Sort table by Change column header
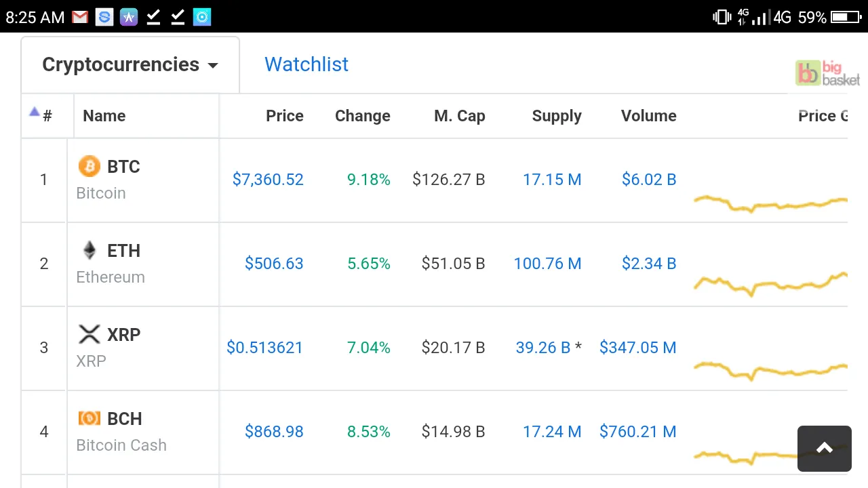 (x=363, y=116)
